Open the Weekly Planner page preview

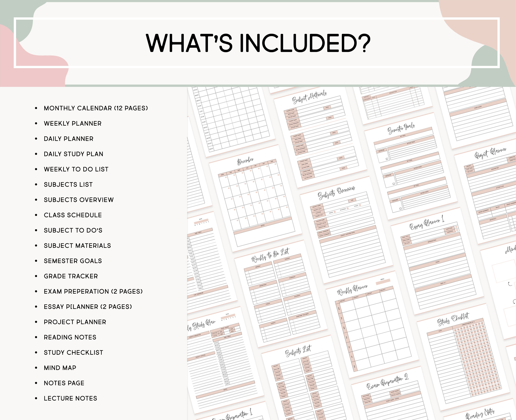pyautogui.click(x=372, y=324)
